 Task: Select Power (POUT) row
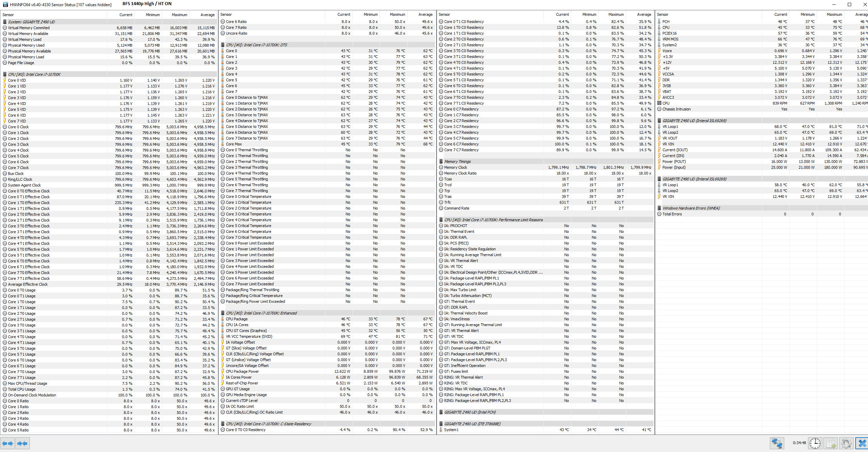[x=762, y=162]
